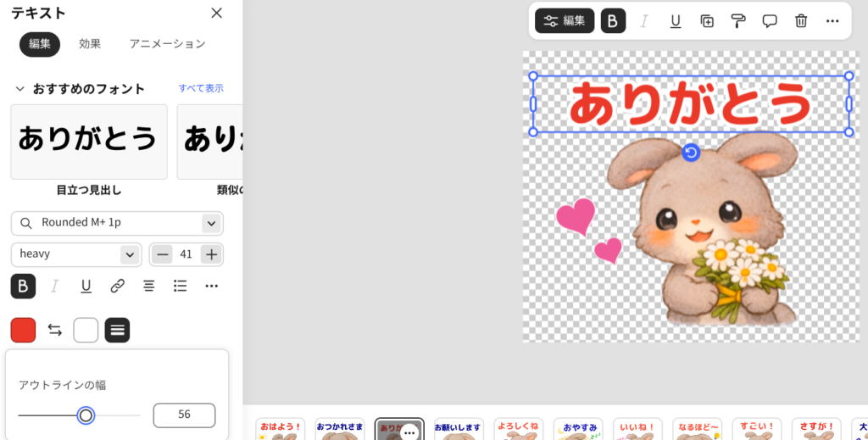Toggle underline in the left text panel
Image resolution: width=868 pixels, height=440 pixels.
(86, 287)
